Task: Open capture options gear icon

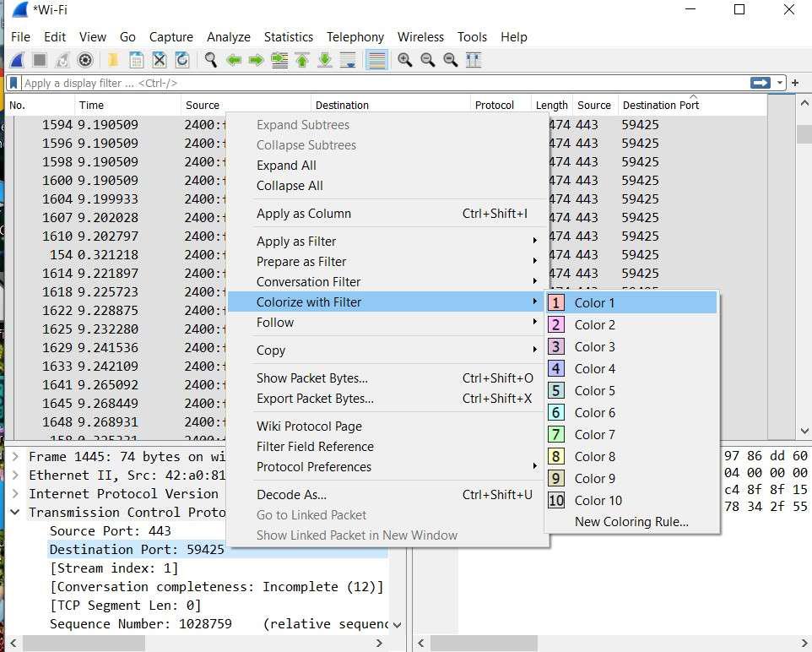Action: click(x=85, y=60)
